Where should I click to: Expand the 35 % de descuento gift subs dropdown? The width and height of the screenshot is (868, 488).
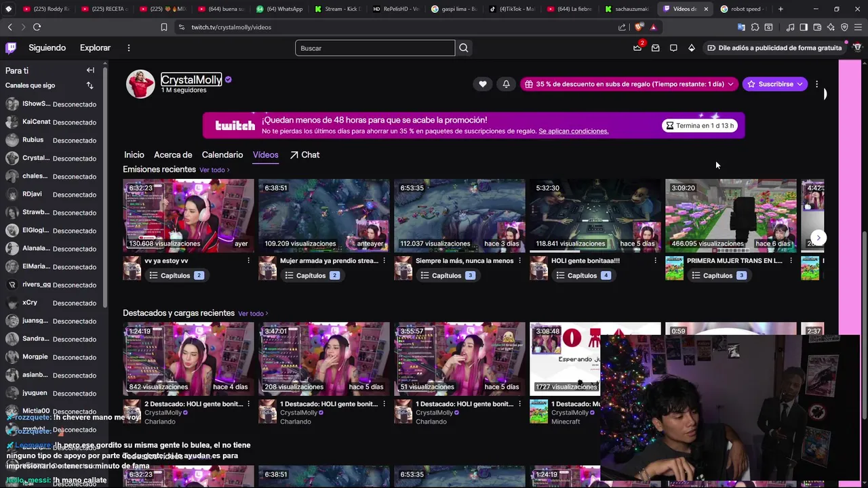coord(630,84)
